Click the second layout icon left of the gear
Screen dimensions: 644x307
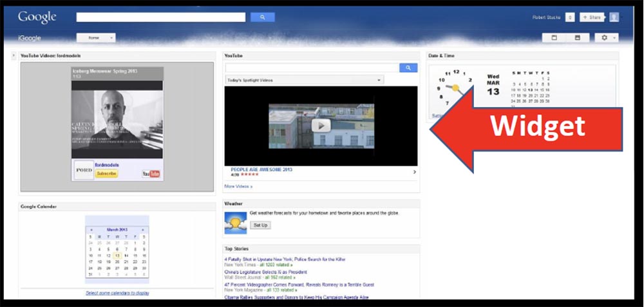point(578,37)
